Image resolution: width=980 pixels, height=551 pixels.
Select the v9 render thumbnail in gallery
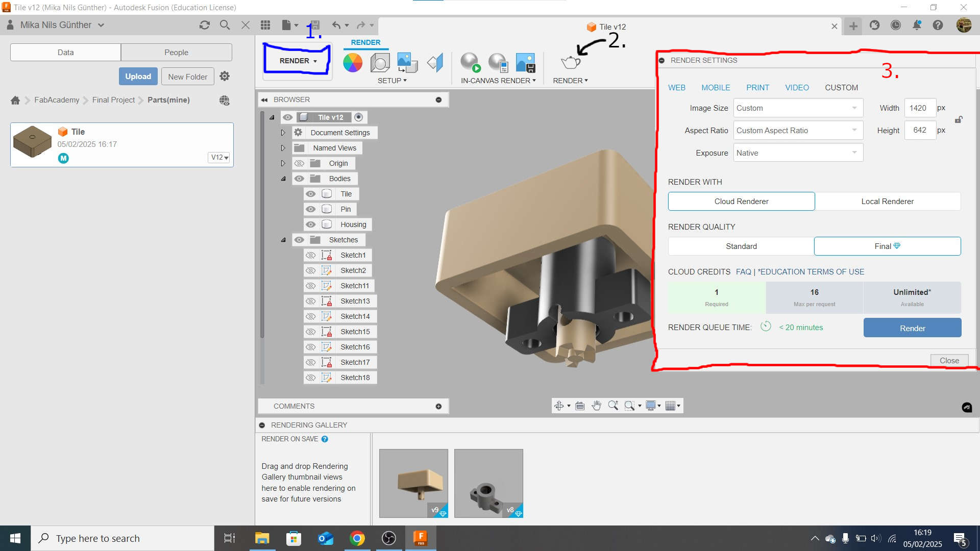tap(413, 482)
